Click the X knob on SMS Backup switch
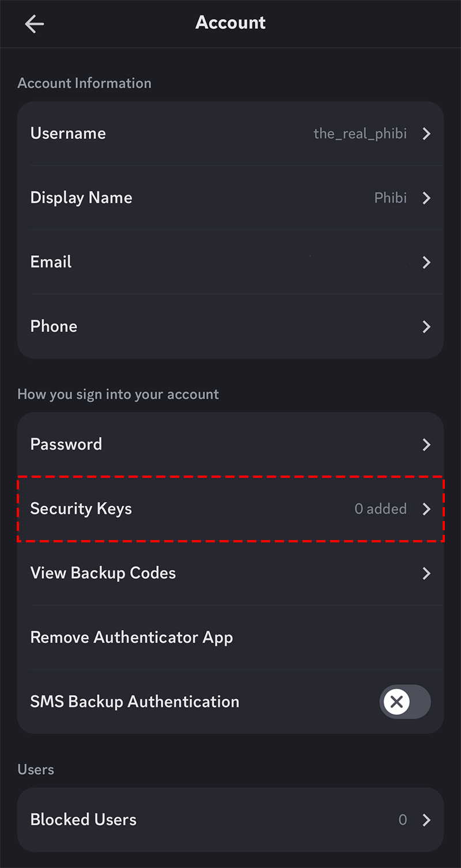461x868 pixels. tap(396, 701)
